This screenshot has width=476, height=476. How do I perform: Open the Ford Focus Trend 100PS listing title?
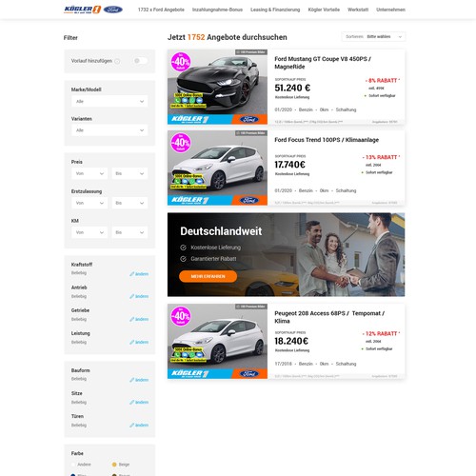tap(327, 140)
